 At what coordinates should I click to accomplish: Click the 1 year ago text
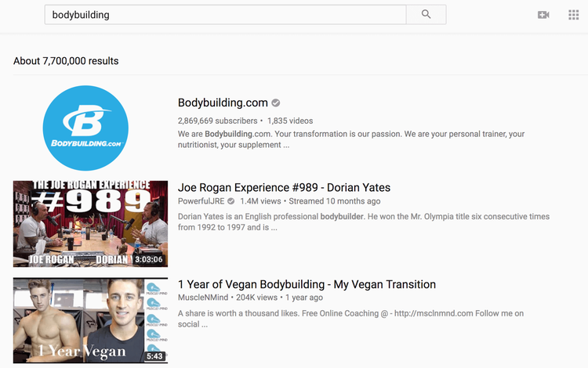303,298
